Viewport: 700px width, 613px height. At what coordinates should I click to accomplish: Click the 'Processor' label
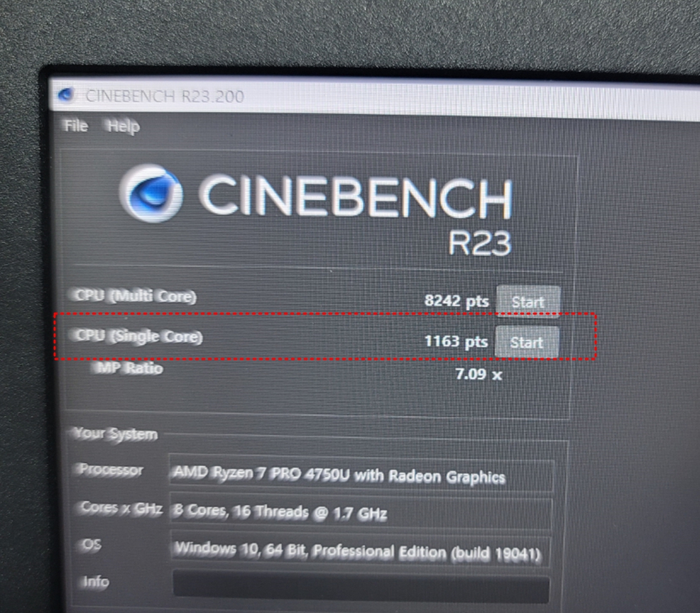111,469
